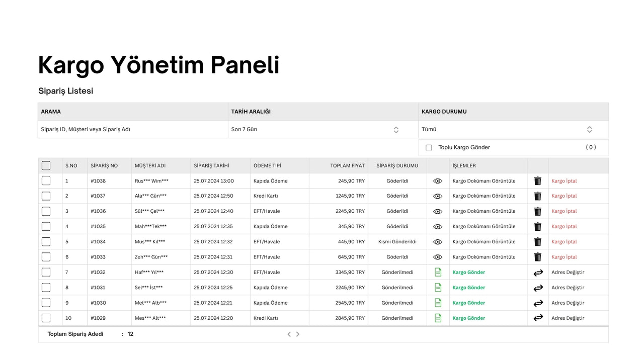The width and height of the screenshot is (644, 362).
Task: Click the swap arrows icon for order #1031
Action: pyautogui.click(x=538, y=288)
